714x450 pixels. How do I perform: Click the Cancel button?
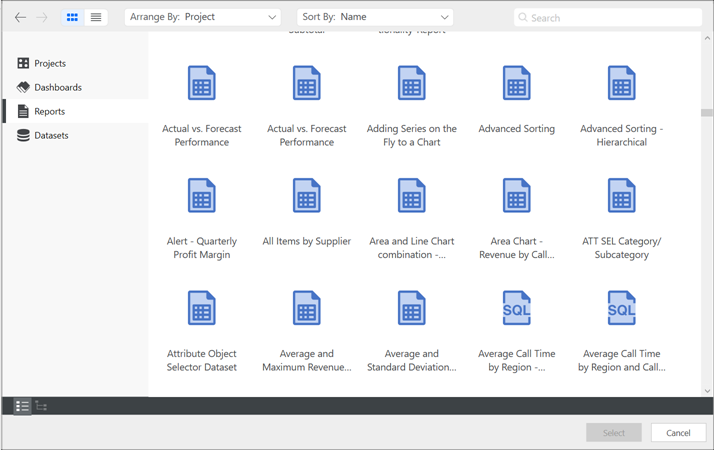pyautogui.click(x=678, y=432)
